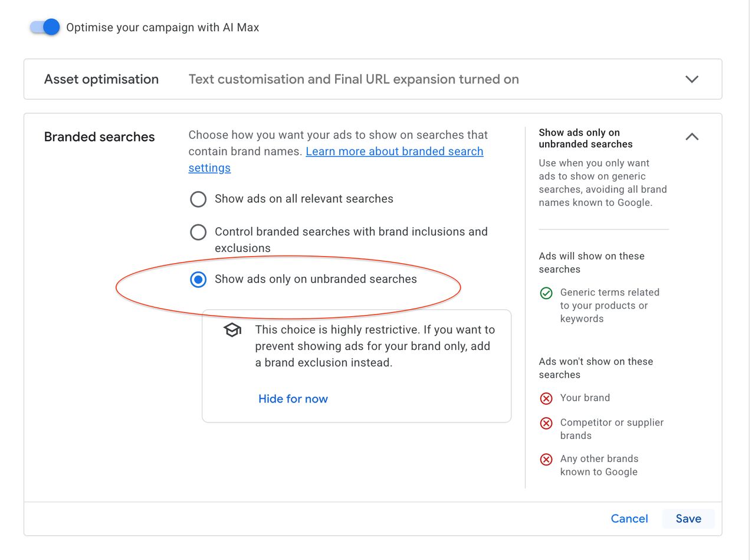The height and width of the screenshot is (560, 755).
Task: Click the Branded searches section title
Action: (99, 137)
